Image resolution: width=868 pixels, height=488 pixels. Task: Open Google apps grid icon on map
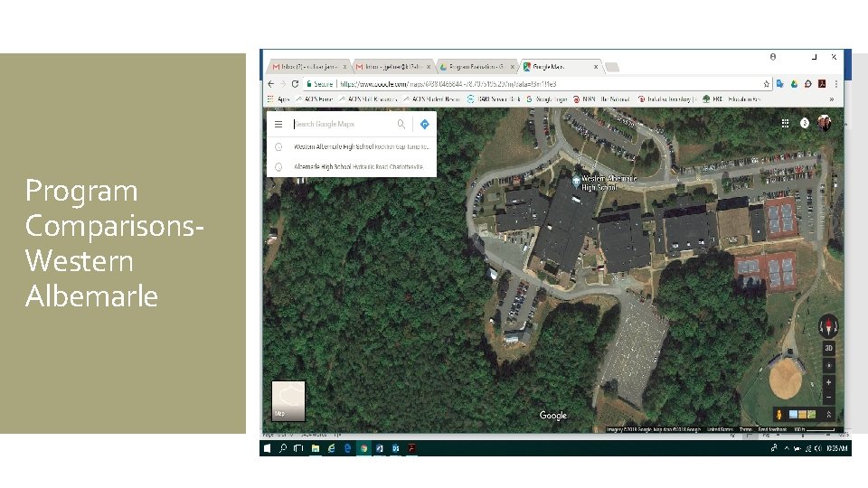785,123
